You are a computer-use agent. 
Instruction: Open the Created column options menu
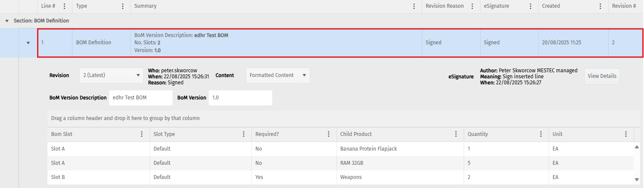tap(600, 6)
